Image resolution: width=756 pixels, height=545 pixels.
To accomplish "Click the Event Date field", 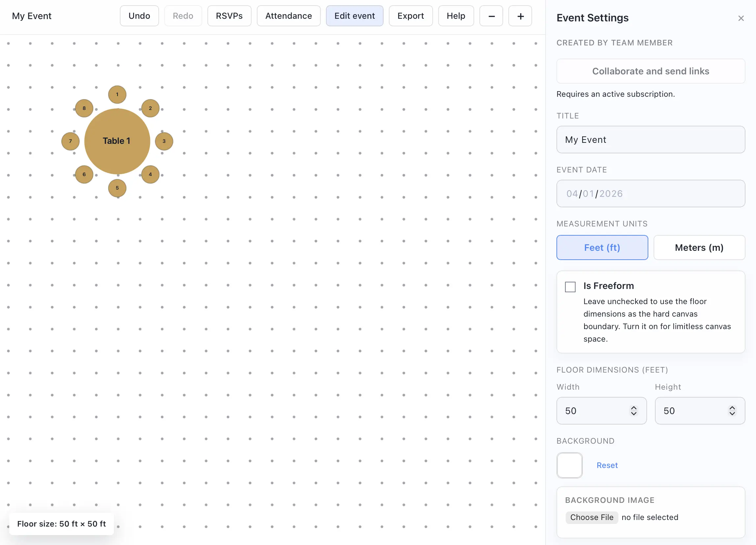I will pyautogui.click(x=650, y=194).
